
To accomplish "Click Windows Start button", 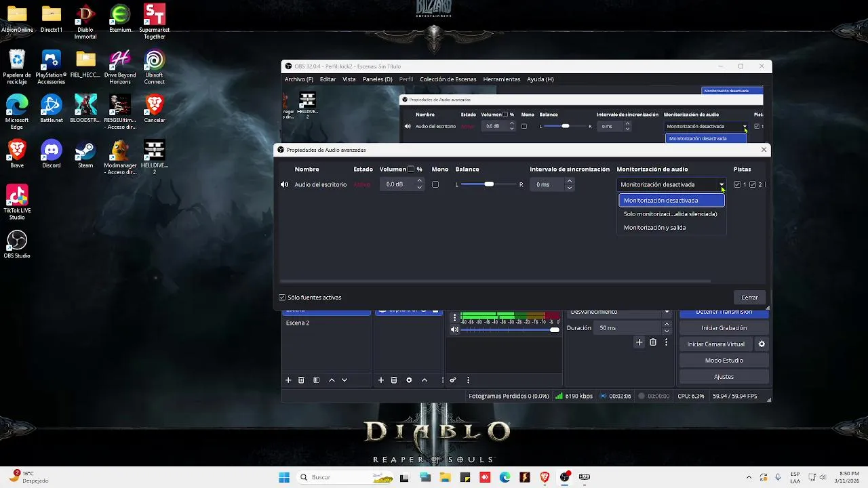I will pyautogui.click(x=284, y=477).
